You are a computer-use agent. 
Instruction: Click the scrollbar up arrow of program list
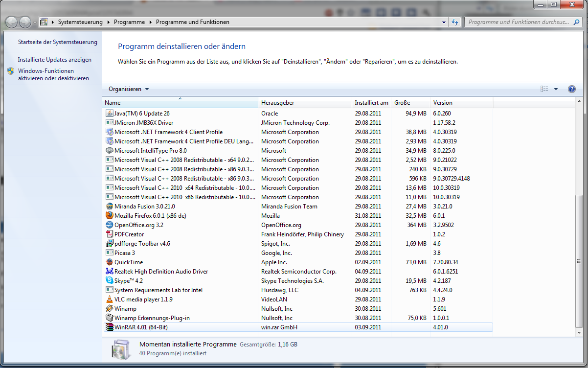[x=580, y=102]
